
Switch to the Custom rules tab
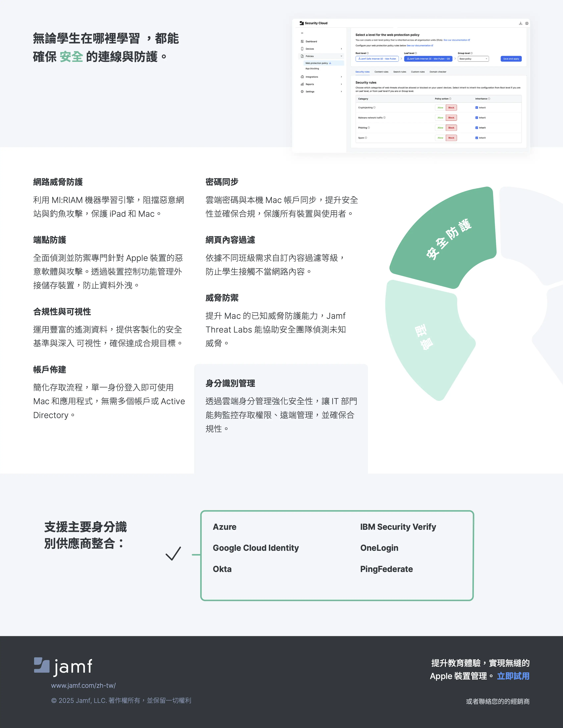(x=418, y=72)
